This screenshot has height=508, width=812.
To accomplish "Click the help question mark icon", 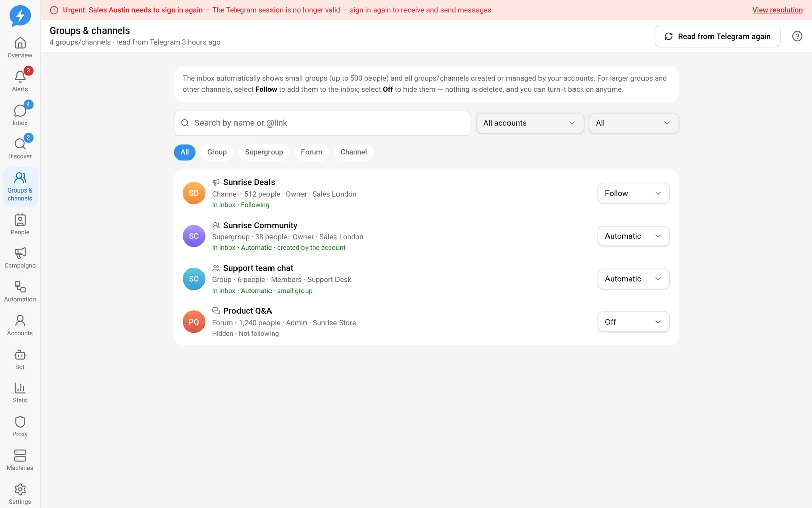I will [x=797, y=36].
